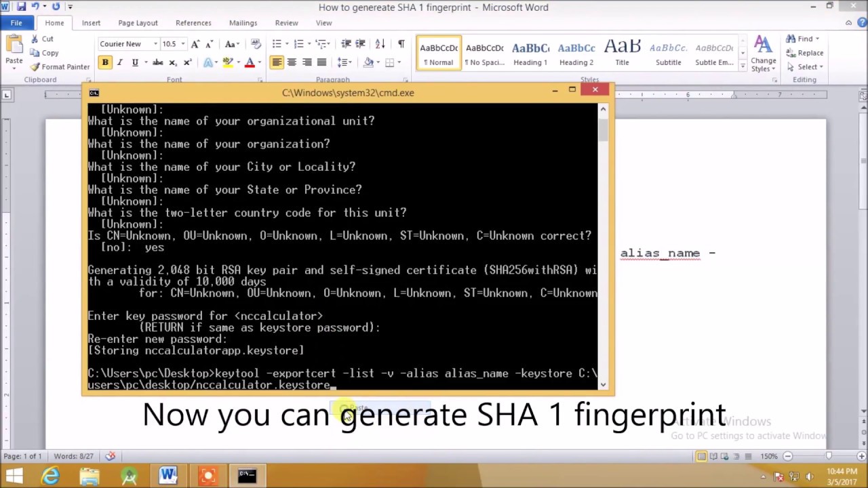Switch to the Insert tab

tap(91, 23)
